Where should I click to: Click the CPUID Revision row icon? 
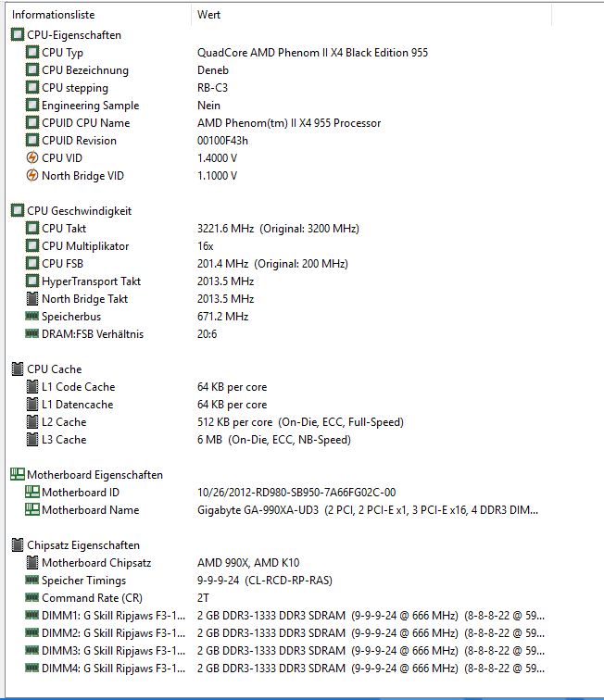[x=32, y=140]
